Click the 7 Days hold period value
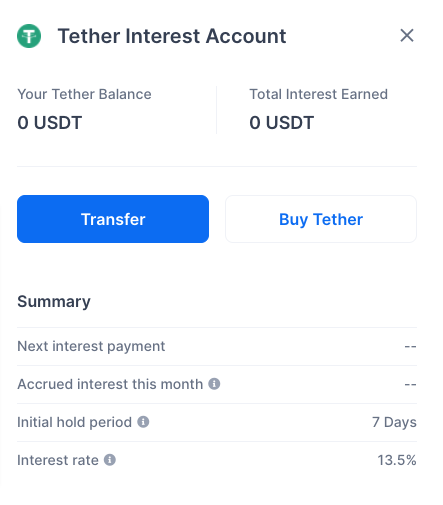 tap(394, 422)
